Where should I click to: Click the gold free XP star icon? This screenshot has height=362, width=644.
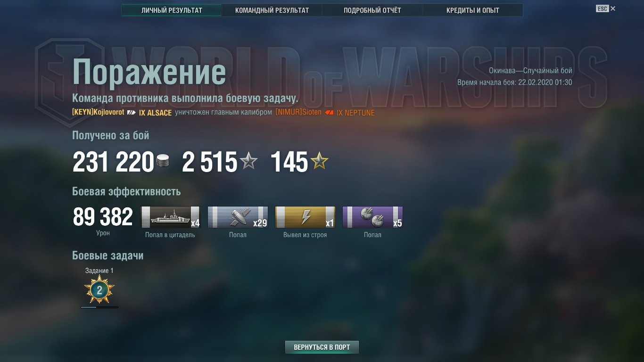coord(319,162)
